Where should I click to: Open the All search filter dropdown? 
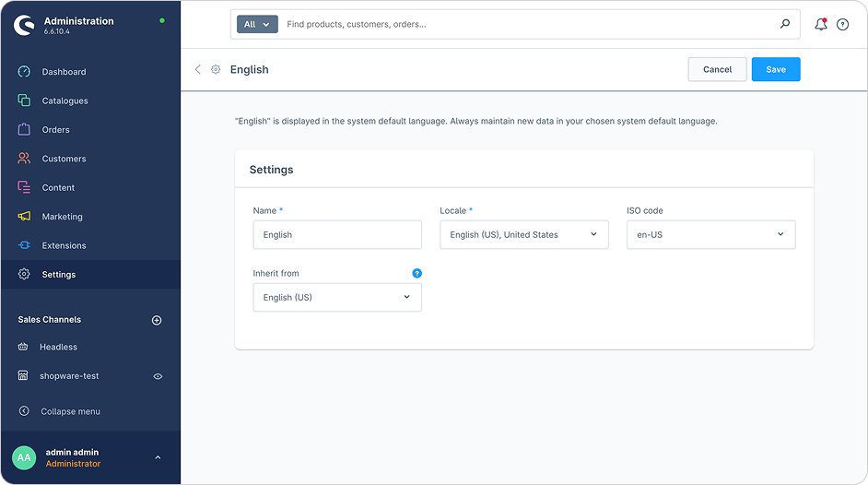[x=257, y=25]
